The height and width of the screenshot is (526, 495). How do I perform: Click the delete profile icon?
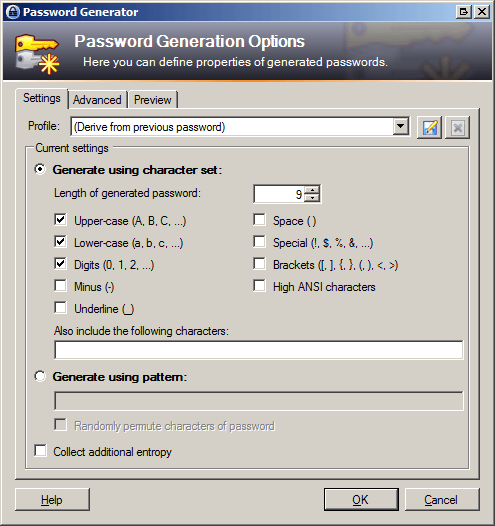[x=457, y=127]
